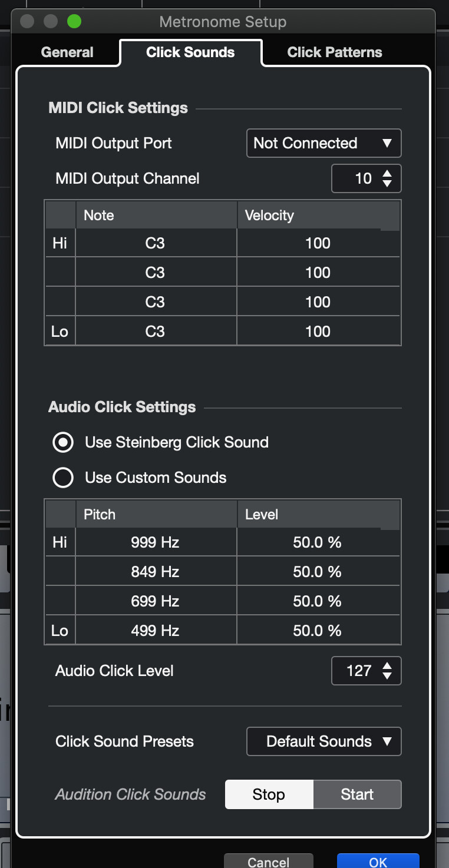Open the MIDI Output Port dropdown
449x868 pixels.
(323, 143)
